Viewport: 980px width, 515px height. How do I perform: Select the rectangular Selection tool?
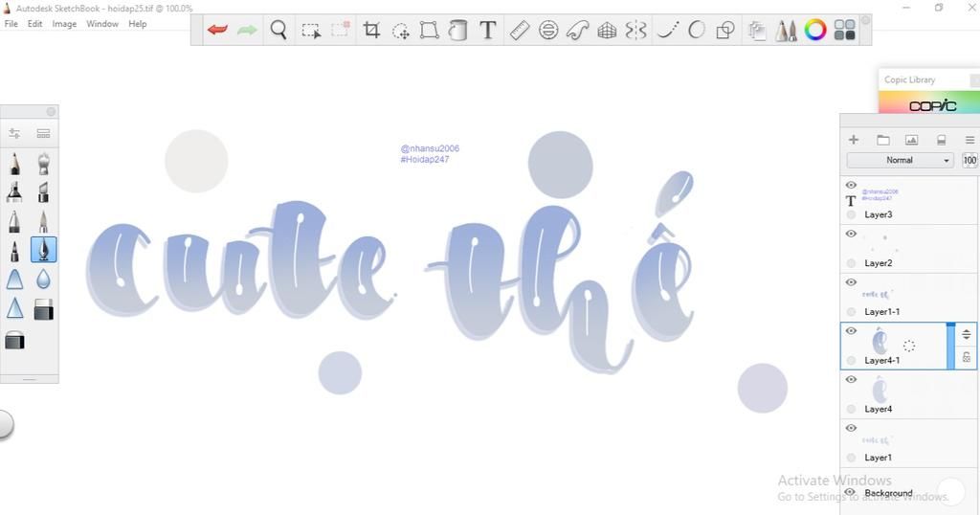tap(311, 30)
